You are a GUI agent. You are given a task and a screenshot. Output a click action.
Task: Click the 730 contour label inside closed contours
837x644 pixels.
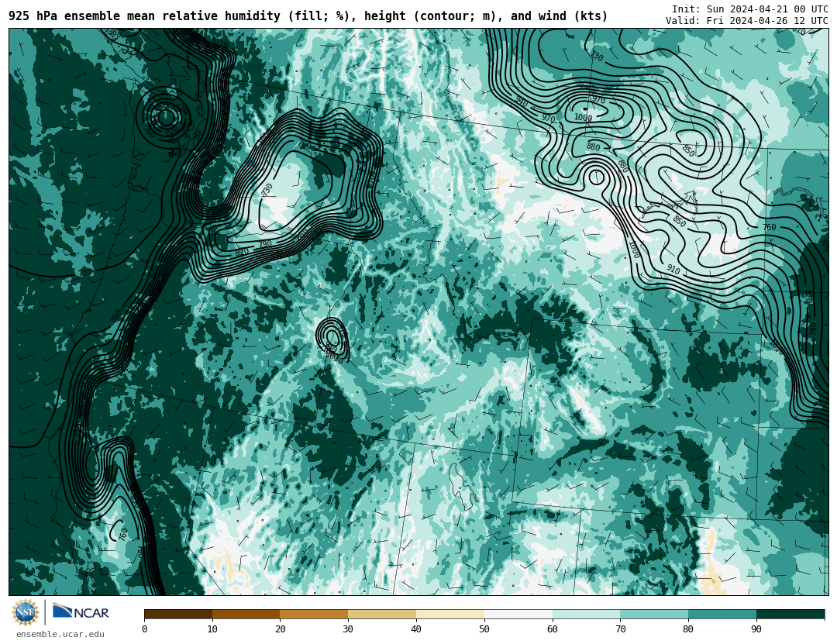pos(267,190)
